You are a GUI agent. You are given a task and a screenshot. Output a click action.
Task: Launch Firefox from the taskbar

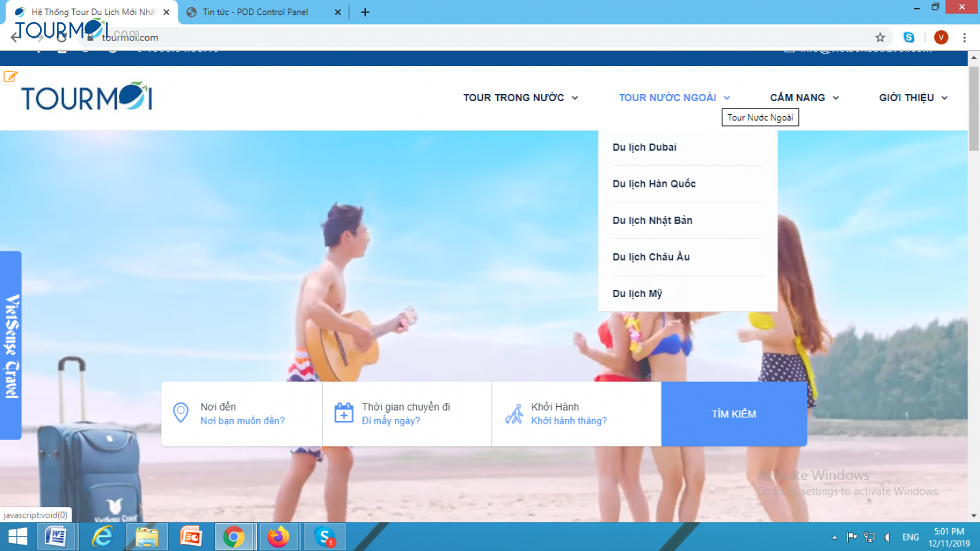[279, 537]
